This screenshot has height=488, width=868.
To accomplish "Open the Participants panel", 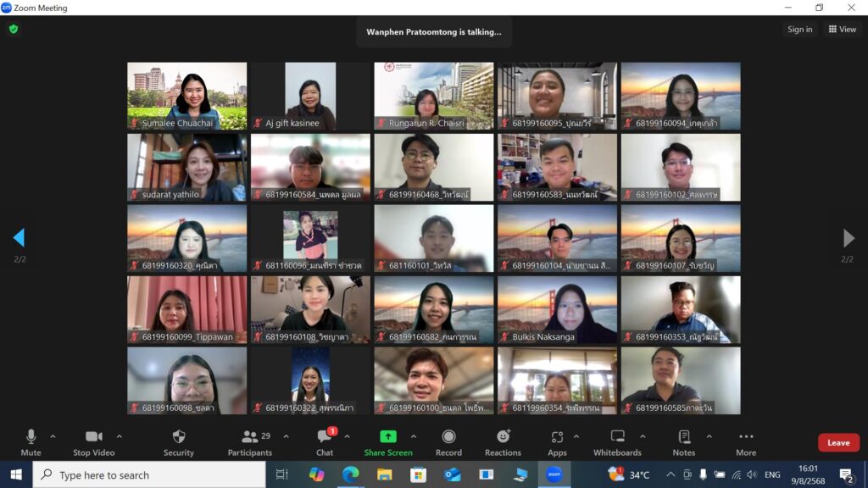I will point(250,441).
